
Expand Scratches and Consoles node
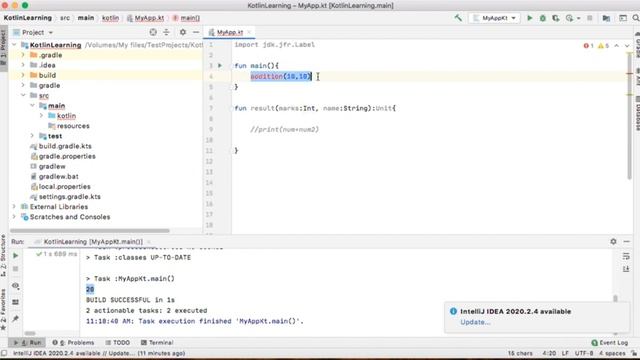point(14,217)
